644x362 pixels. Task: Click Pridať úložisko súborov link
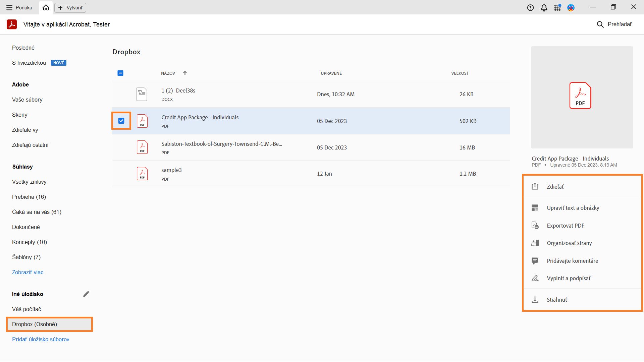41,339
